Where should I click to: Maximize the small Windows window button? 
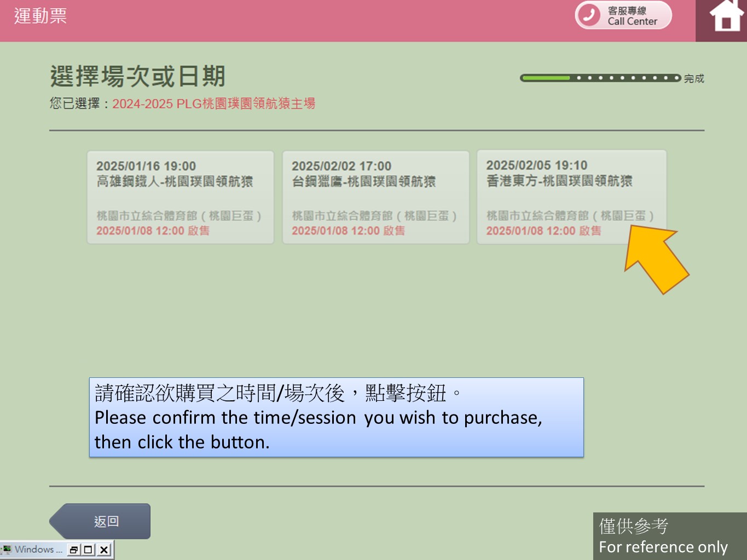click(x=88, y=550)
